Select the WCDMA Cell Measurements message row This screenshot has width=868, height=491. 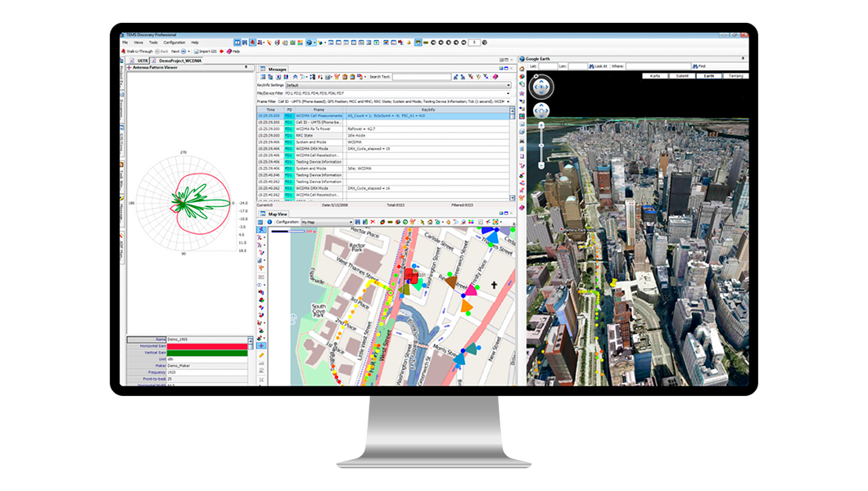tap(382, 116)
